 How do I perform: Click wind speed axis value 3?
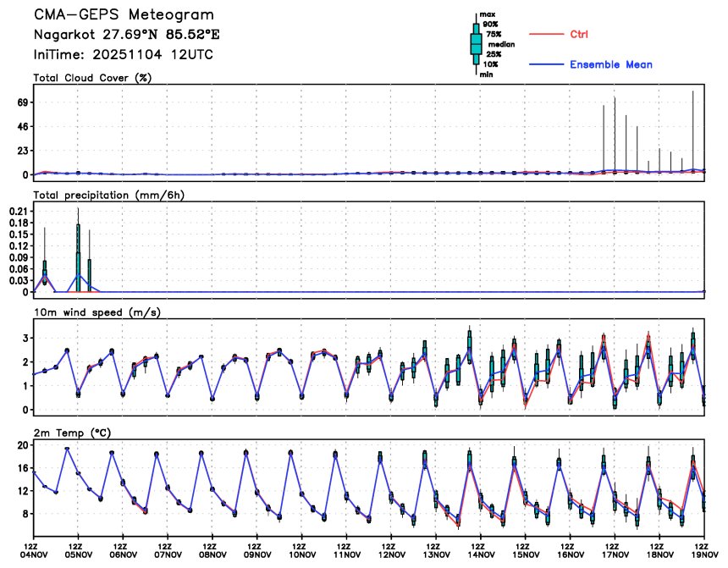tap(25, 338)
